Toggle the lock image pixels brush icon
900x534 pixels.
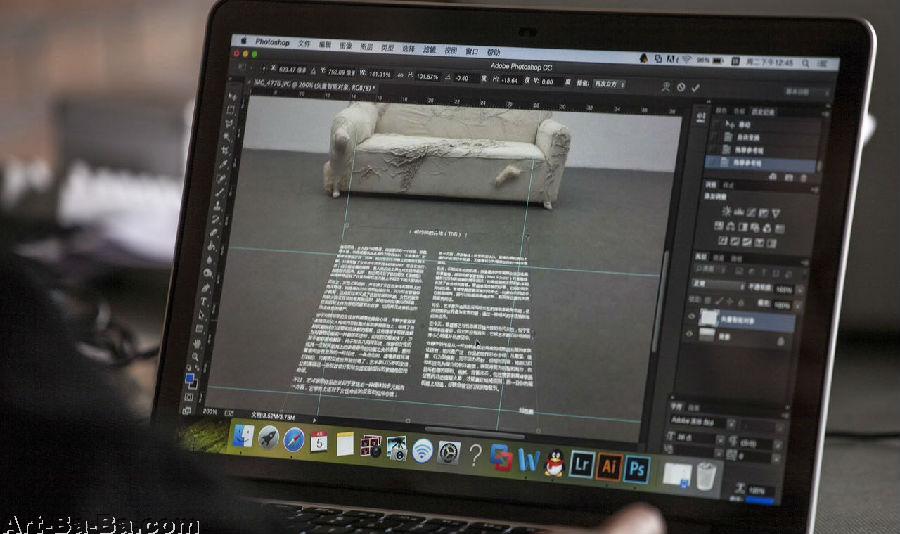coord(719,301)
